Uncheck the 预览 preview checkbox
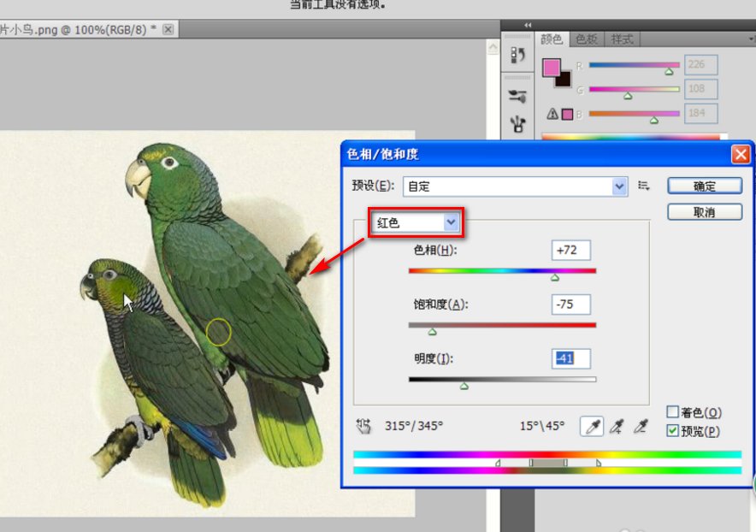 673,430
